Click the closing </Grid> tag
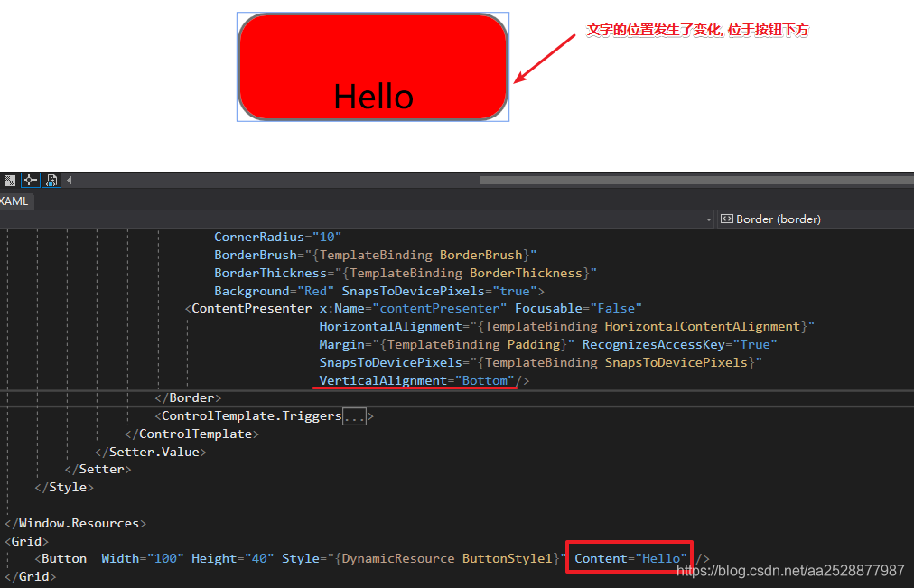Screen dimensions: 914x588 tap(31, 577)
